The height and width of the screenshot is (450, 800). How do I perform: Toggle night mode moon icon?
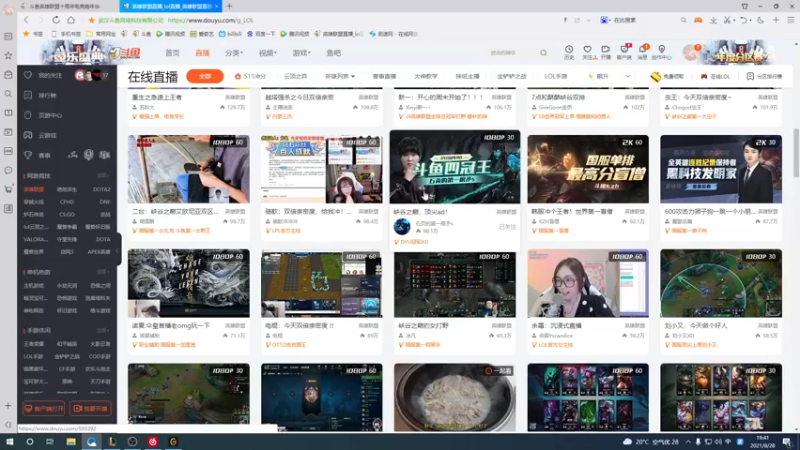pyautogui.click(x=760, y=20)
